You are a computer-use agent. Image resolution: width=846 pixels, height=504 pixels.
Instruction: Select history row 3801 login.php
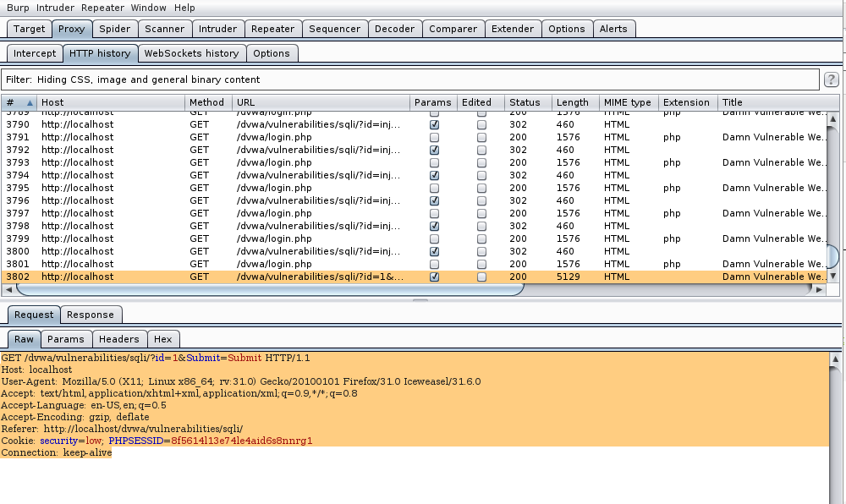pos(414,264)
